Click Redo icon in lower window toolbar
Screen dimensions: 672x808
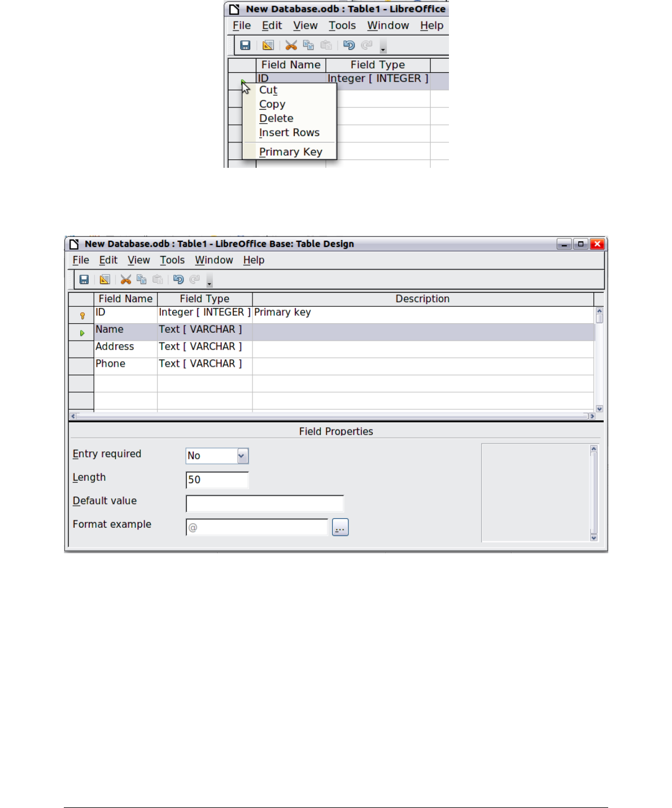pos(195,280)
